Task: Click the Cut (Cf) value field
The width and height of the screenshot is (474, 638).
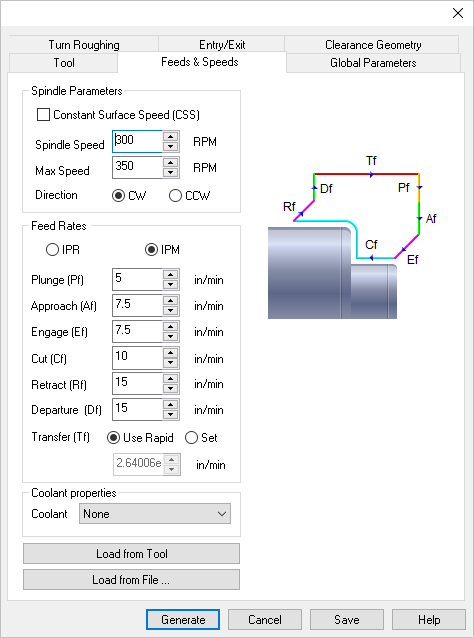Action: 137,358
